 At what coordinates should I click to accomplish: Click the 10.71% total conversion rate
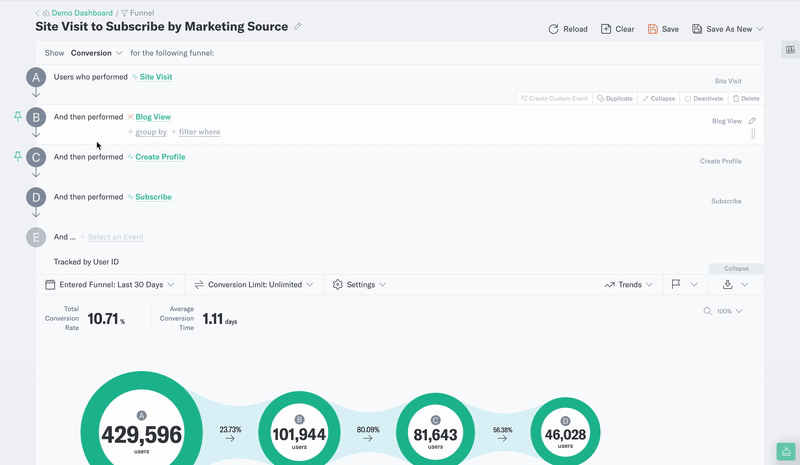(106, 319)
